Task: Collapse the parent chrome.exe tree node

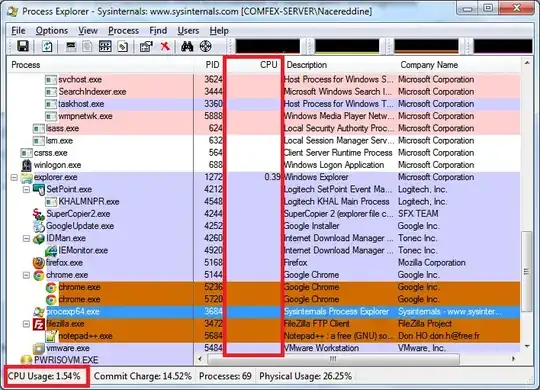Action: (x=26, y=275)
